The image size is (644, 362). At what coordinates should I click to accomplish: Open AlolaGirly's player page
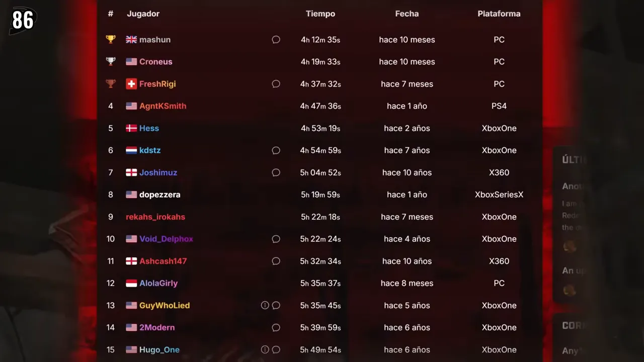tap(158, 283)
